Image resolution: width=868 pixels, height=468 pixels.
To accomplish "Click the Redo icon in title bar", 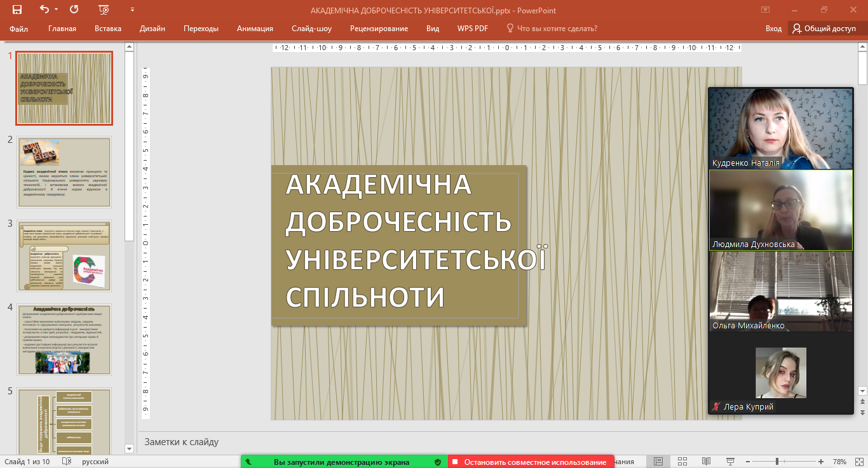I will pyautogui.click(x=74, y=10).
